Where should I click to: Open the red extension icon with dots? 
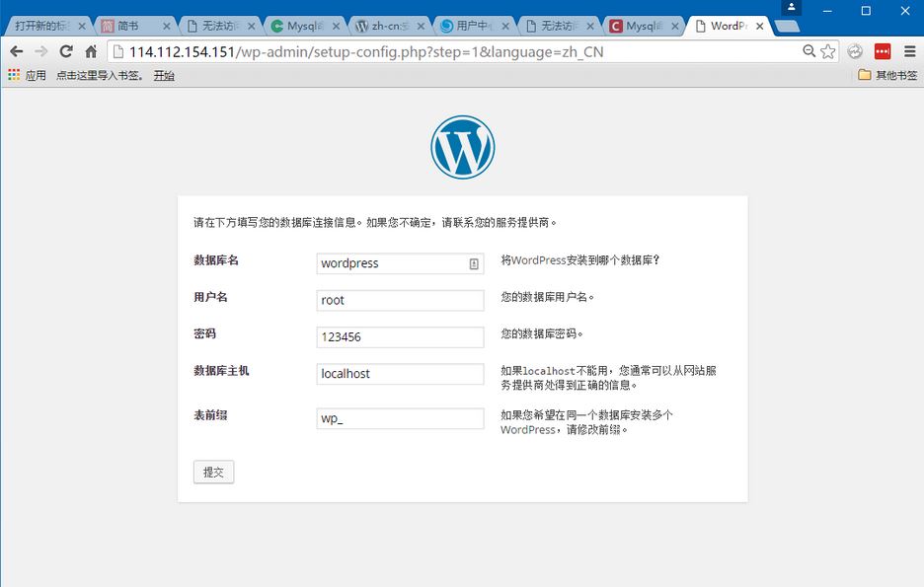pos(883,52)
